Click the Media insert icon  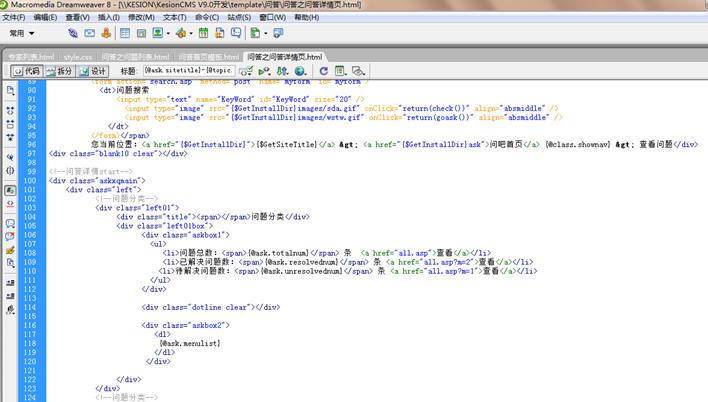tap(181, 33)
